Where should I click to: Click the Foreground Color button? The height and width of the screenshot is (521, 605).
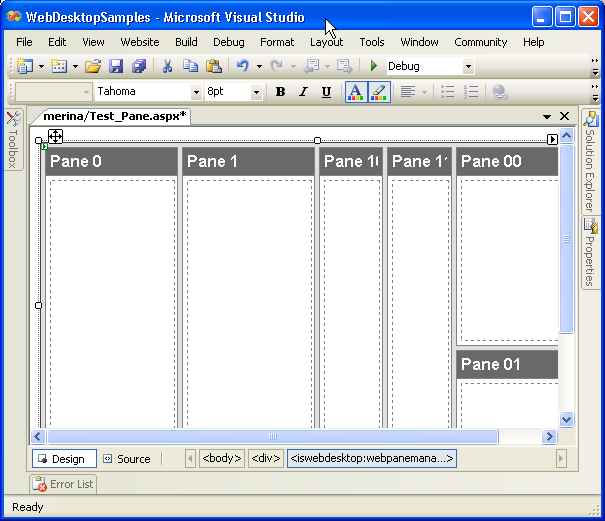click(356, 92)
